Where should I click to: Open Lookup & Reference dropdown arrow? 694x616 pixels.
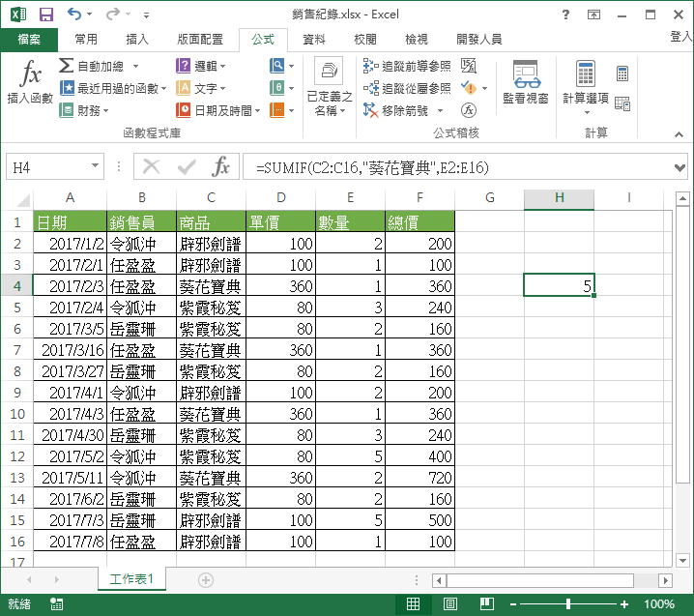(291, 66)
